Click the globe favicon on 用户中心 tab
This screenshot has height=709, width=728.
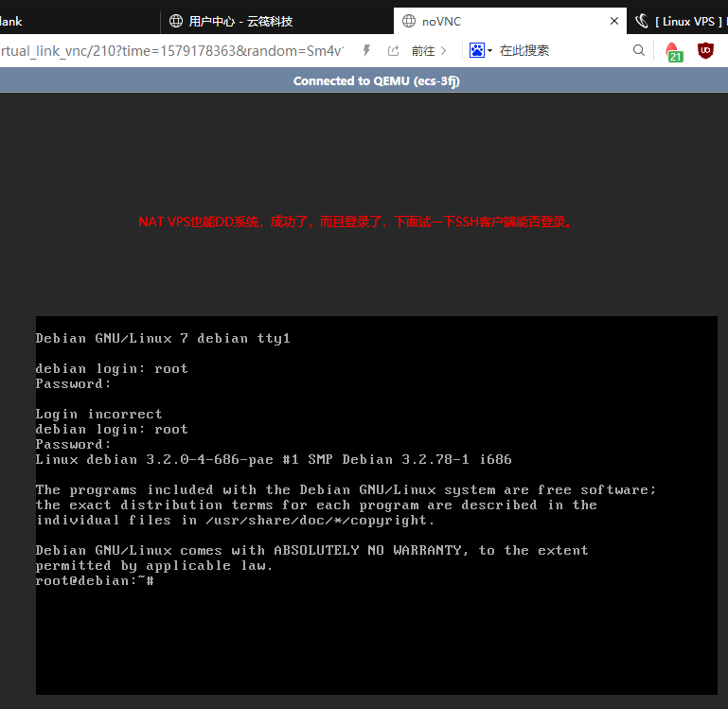point(175,21)
